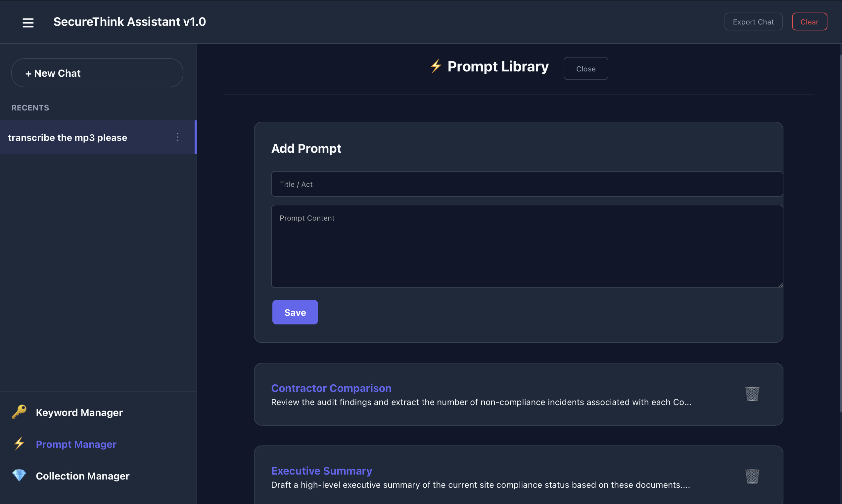Open Collection Manager

[x=82, y=476]
